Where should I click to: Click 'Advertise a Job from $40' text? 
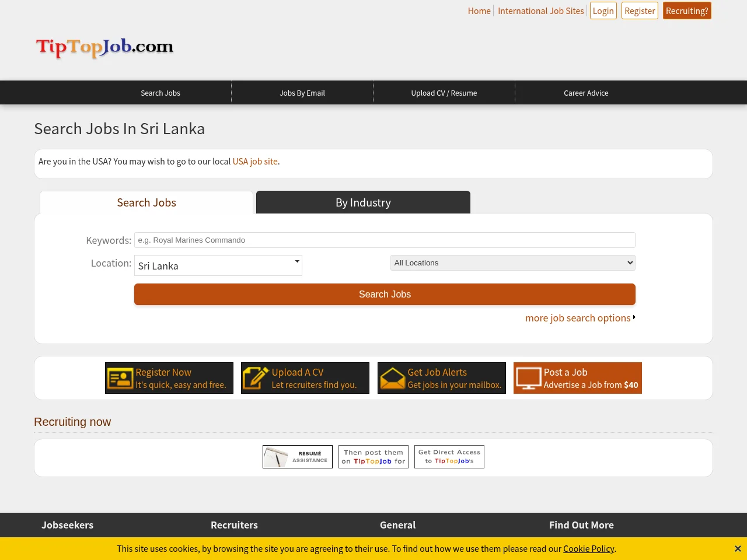591,385
